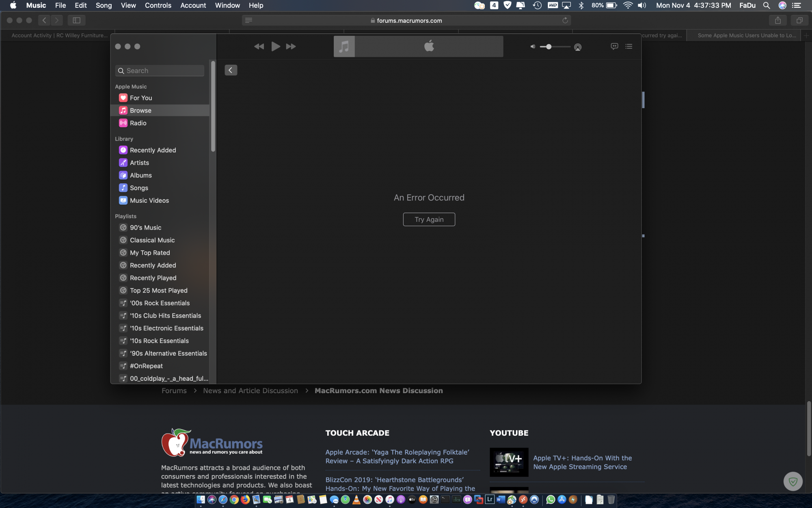This screenshot has width=812, height=508.
Task: Click the mute speaker icon in Music
Action: 533,47
